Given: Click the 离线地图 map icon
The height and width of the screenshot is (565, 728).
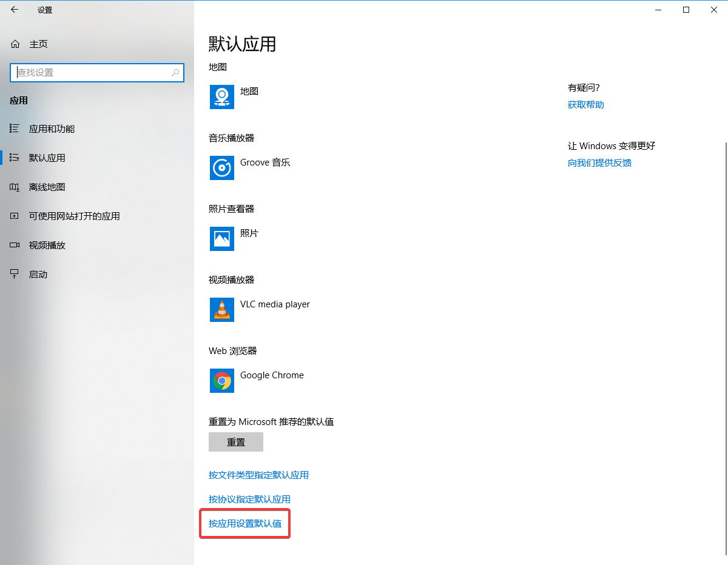Looking at the screenshot, I should tap(15, 187).
